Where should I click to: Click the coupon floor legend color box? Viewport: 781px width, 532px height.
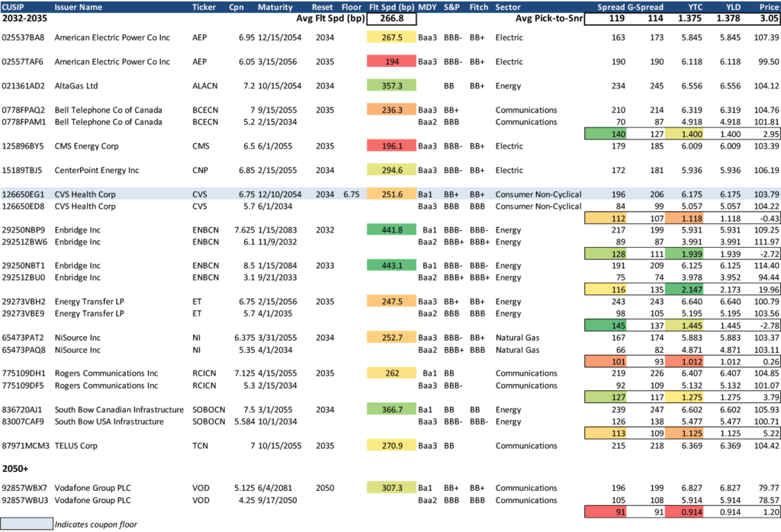26,524
